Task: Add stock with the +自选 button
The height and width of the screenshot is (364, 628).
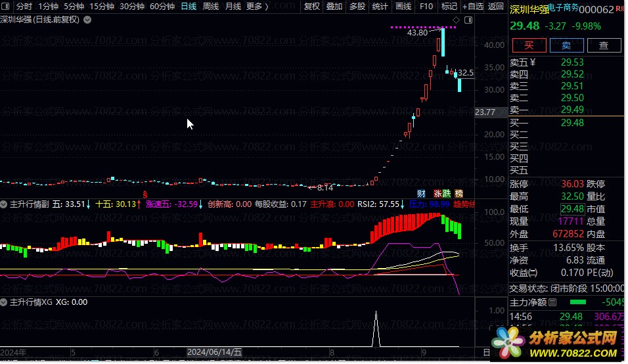Action: pyautogui.click(x=472, y=7)
